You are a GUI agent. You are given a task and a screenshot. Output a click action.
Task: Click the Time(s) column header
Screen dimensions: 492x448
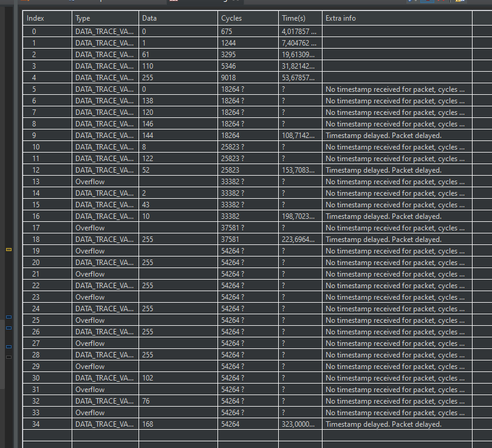click(300, 18)
